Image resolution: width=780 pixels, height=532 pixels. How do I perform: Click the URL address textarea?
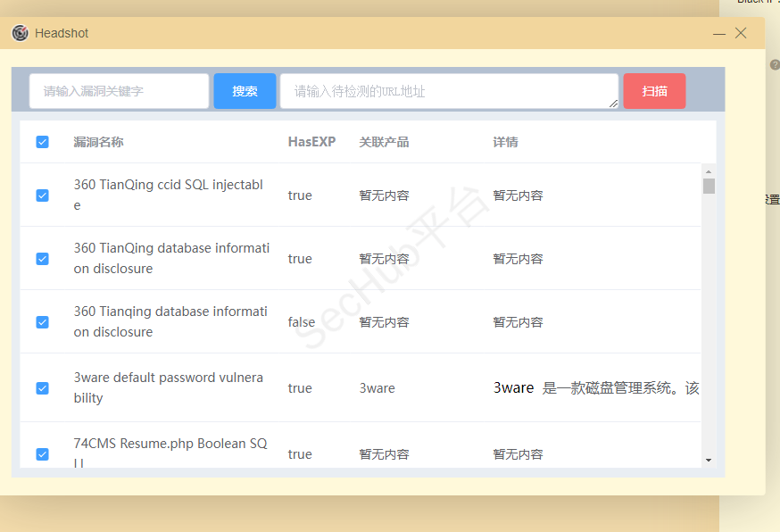446,91
